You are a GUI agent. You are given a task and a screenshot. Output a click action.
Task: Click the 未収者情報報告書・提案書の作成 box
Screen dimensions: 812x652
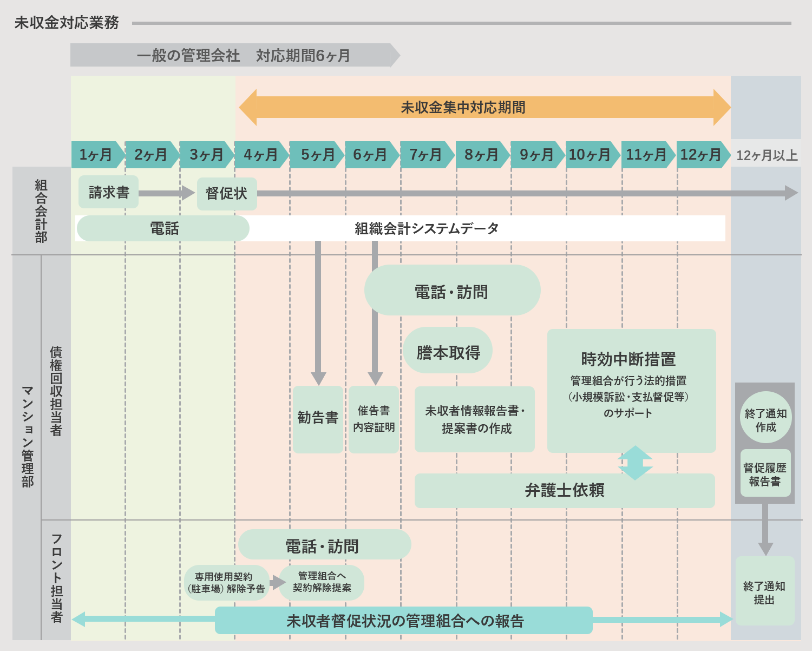[x=475, y=419]
